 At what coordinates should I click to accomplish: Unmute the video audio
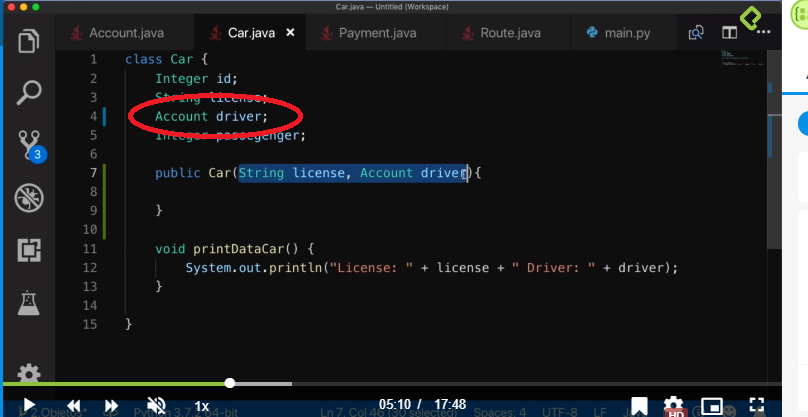coord(156,406)
